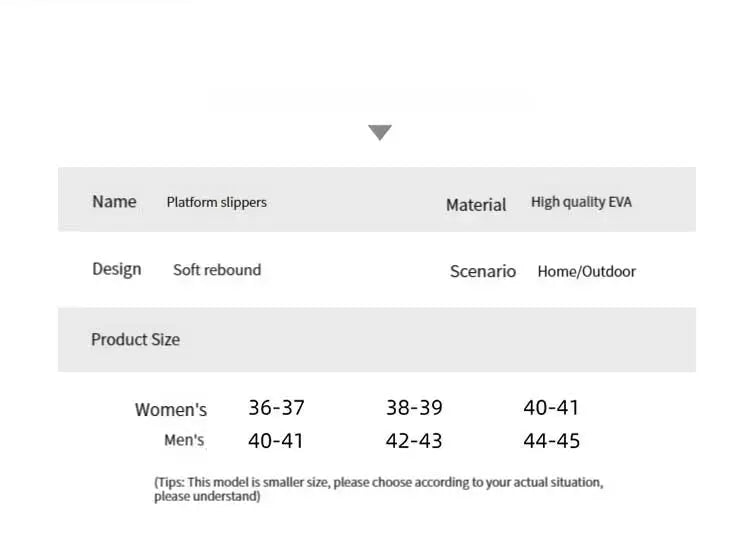Screen dimensions: 750x544
Task: Select the Product Size heading
Action: click(x=135, y=339)
